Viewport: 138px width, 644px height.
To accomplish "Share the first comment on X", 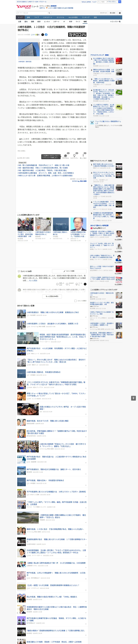I will [x=85, y=284].
